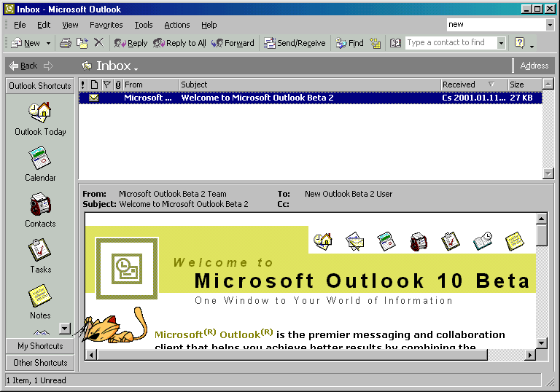Open the Notes shortcut
Screen dimensions: 560x392
40,302
